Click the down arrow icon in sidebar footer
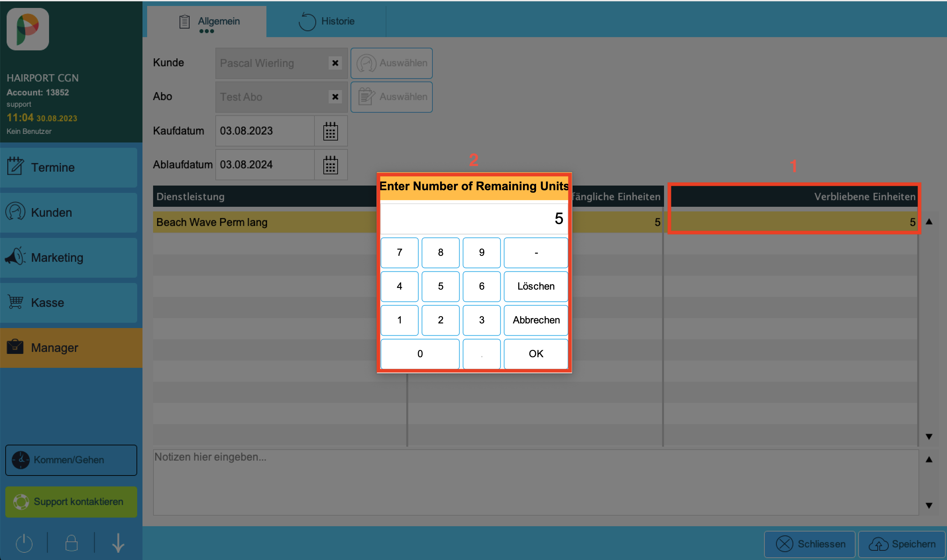Image resolution: width=947 pixels, height=560 pixels. tap(119, 543)
